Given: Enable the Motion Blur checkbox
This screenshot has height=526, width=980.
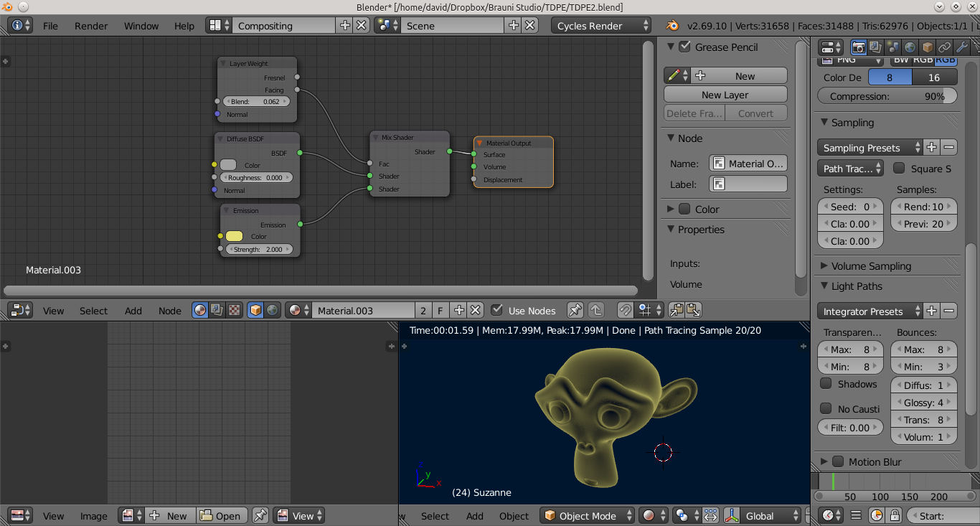Looking at the screenshot, I should point(838,461).
